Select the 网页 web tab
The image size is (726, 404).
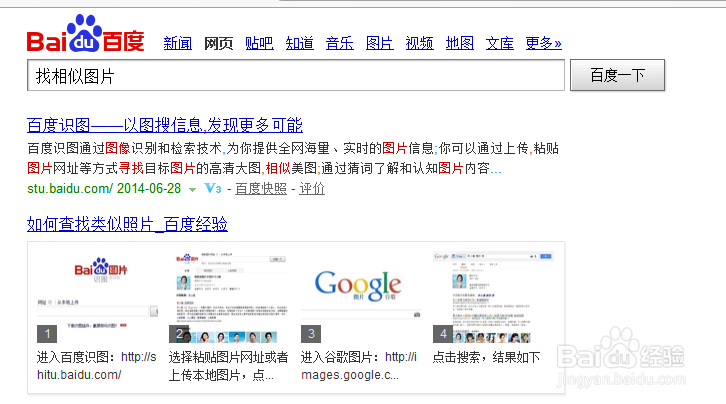point(219,44)
